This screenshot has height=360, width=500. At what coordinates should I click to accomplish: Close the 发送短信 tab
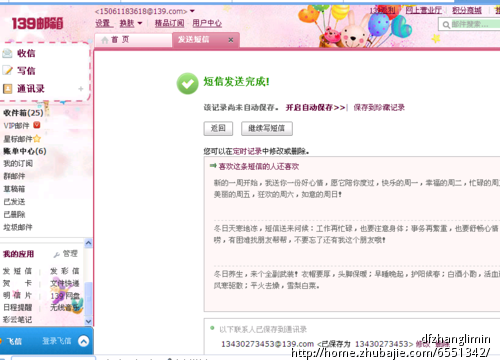[x=231, y=40]
